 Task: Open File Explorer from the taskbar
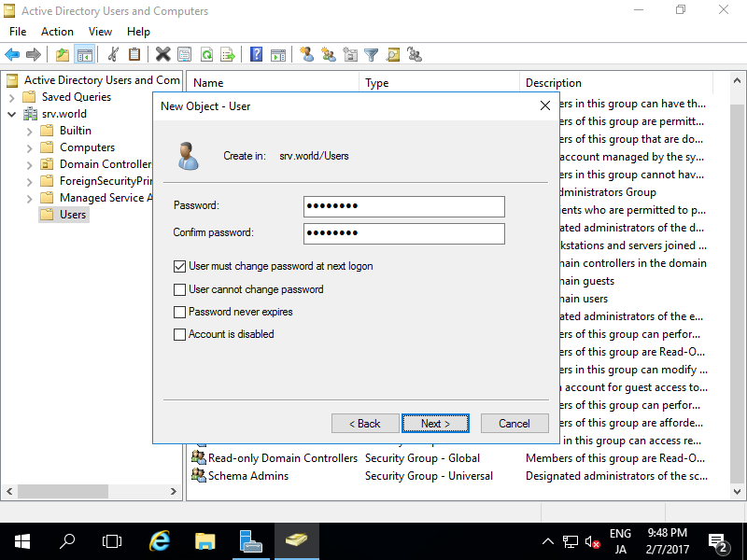[204, 541]
